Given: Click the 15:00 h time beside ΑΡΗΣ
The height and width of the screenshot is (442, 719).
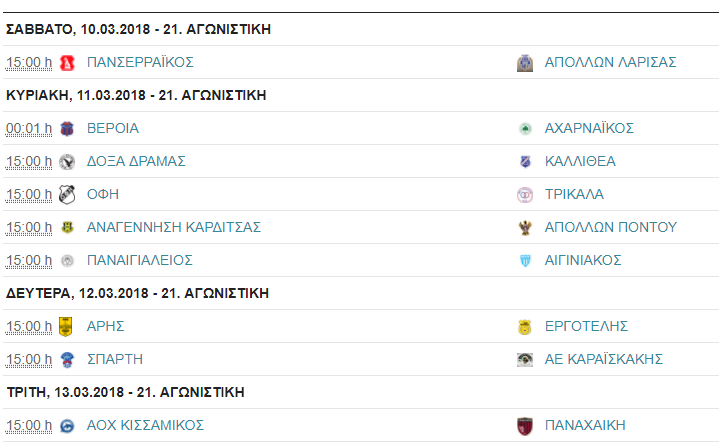Looking at the screenshot, I should pos(28,326).
